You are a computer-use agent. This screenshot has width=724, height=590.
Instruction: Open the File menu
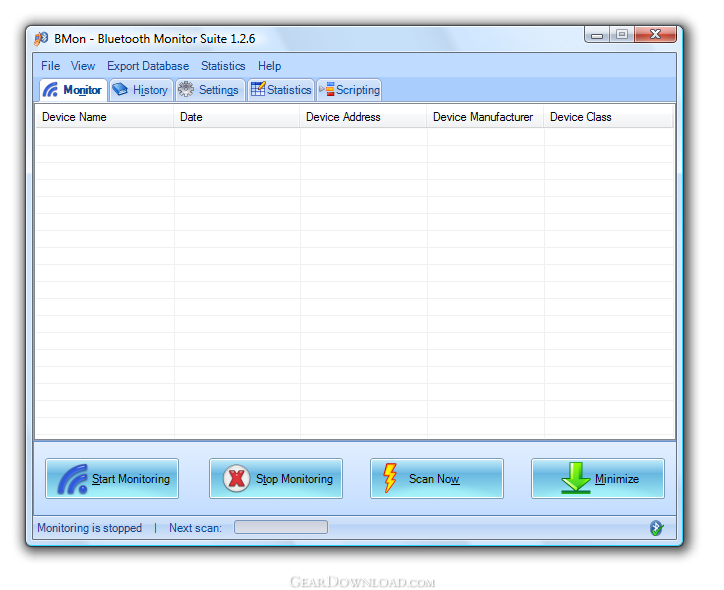click(50, 66)
